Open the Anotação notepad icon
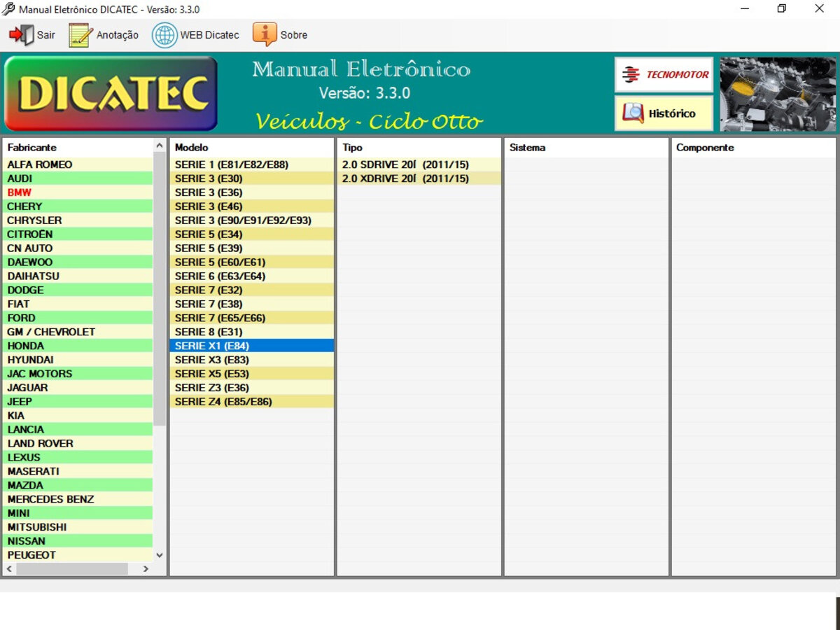840x630 pixels. point(80,35)
